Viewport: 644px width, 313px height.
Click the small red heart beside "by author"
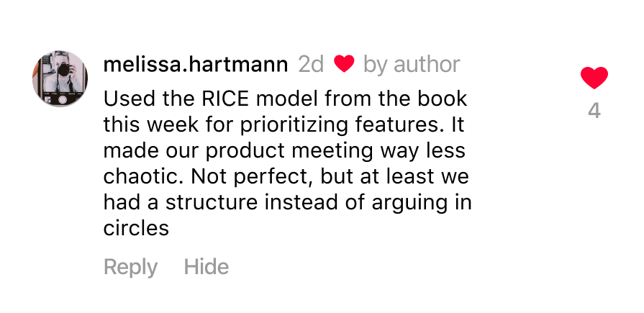coord(344,65)
